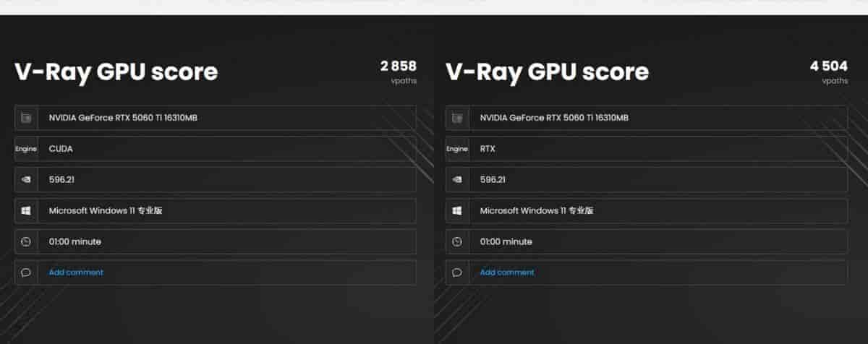This screenshot has width=868, height=344.
Task: Click driver version 596.21 in RTX panel
Action: click(x=491, y=180)
